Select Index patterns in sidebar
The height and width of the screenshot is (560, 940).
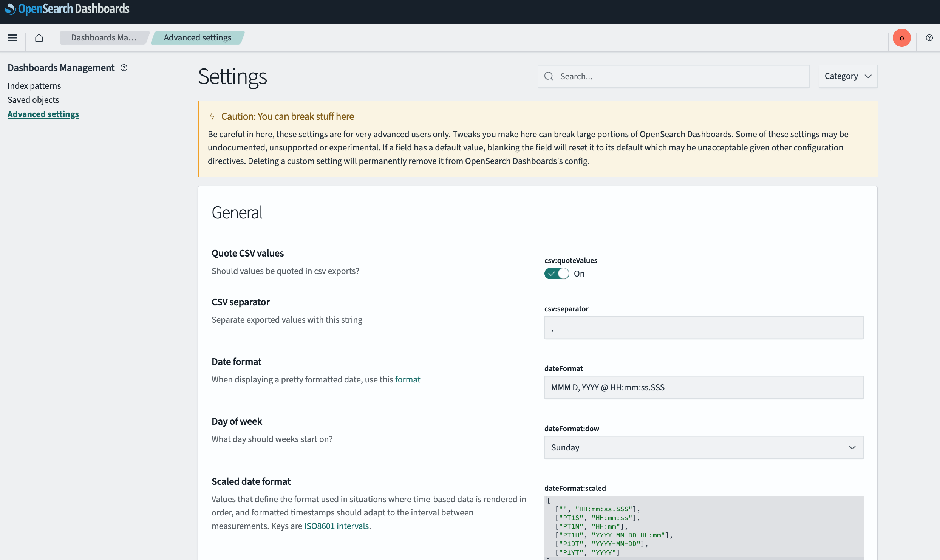(x=34, y=85)
